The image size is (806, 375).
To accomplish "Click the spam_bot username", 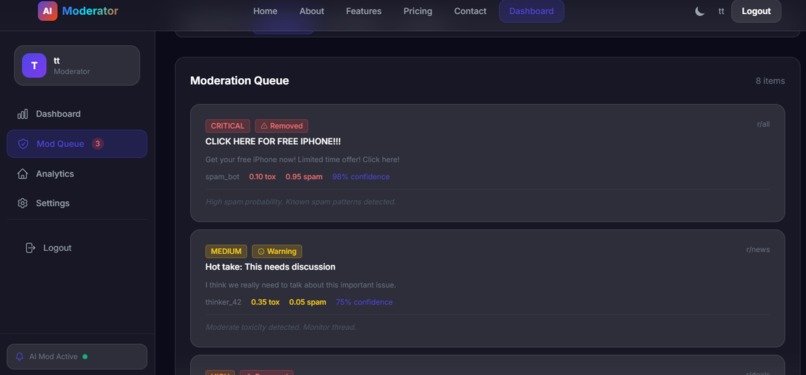I will tap(223, 177).
